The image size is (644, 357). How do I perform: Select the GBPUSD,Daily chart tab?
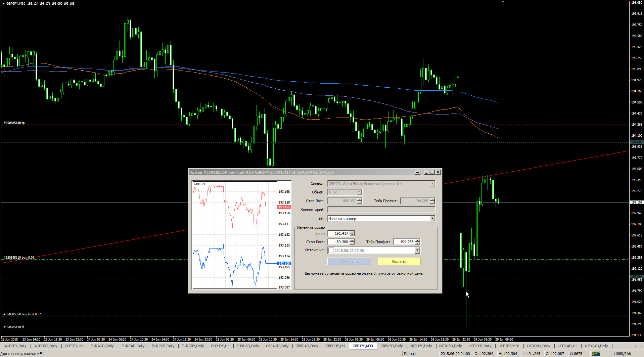point(392,346)
